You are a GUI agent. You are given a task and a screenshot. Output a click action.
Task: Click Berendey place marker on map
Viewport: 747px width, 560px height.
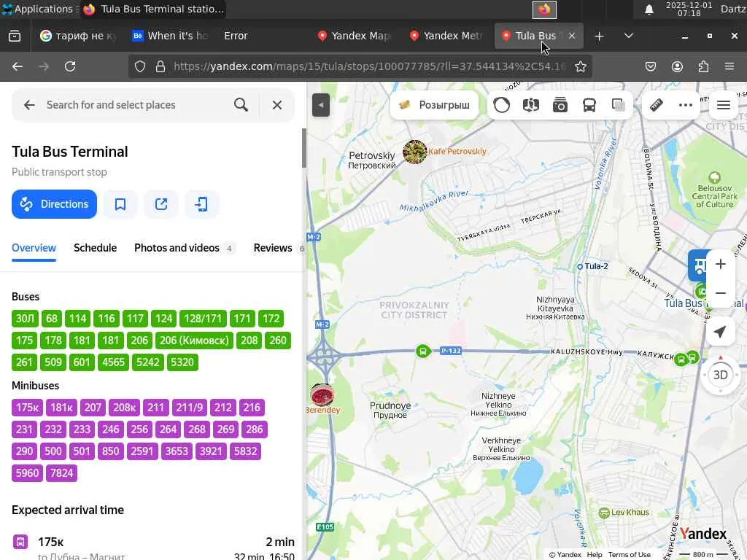point(322,394)
